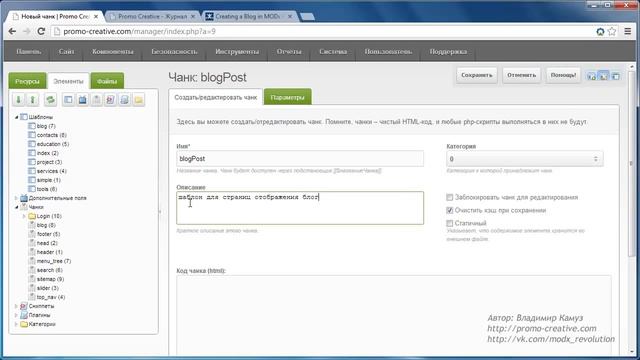The image size is (640, 360).
Task: Switch to Creating a Blog in MODx browser tab
Action: 249,16
